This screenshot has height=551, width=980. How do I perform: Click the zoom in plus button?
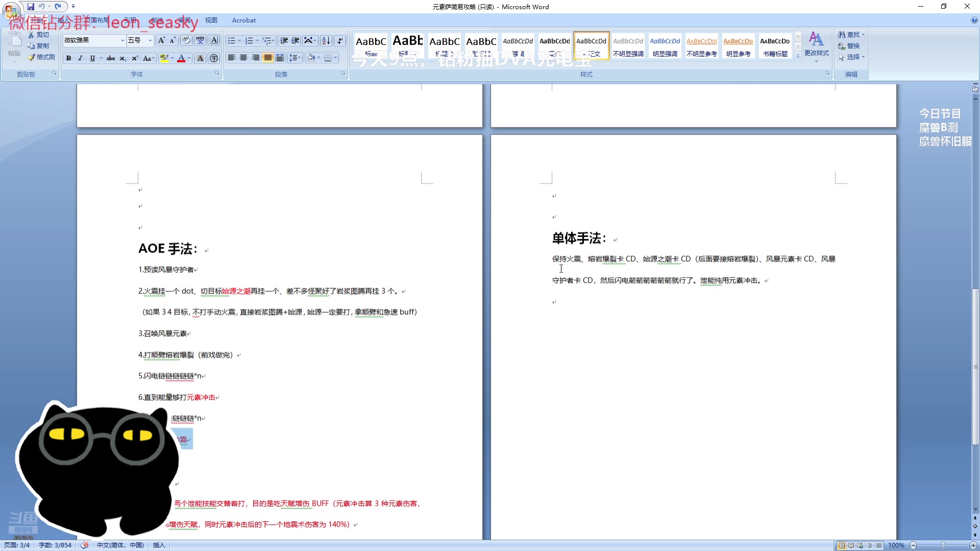(x=973, y=545)
